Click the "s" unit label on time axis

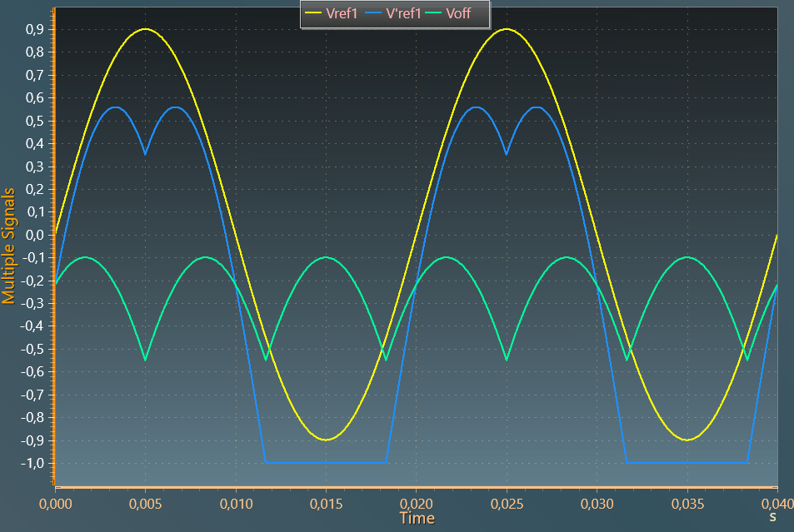coord(772,517)
